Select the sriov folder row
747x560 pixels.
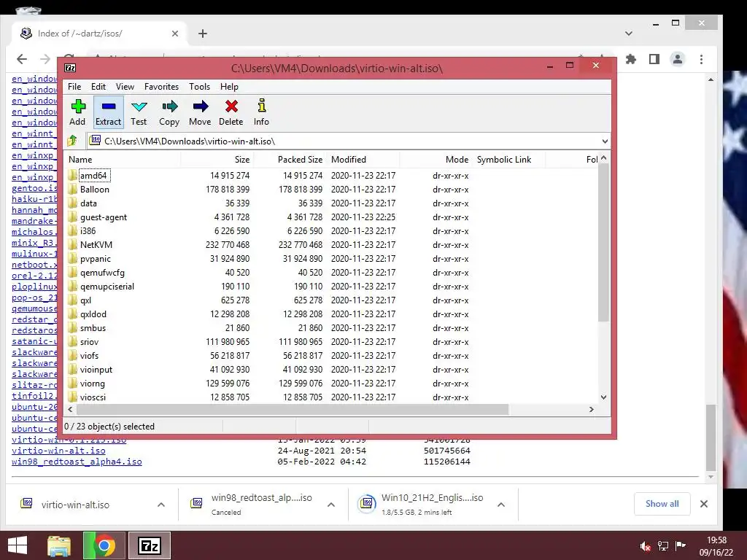click(332, 342)
